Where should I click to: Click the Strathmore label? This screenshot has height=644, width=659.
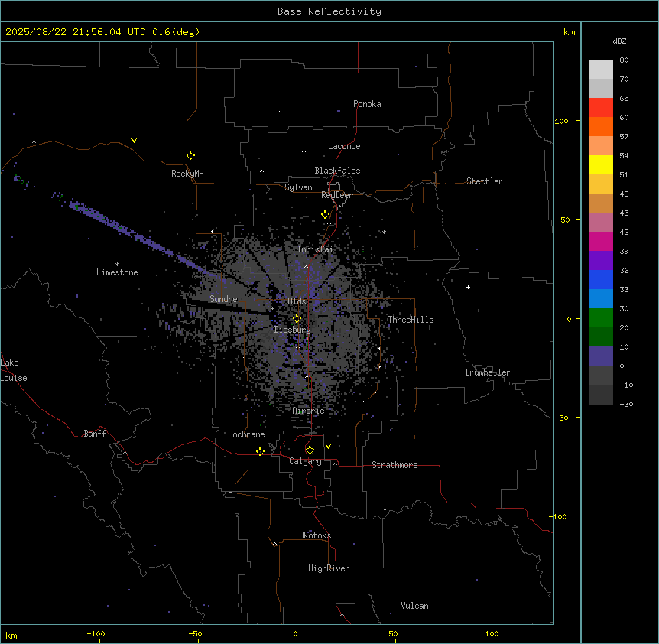tap(394, 465)
